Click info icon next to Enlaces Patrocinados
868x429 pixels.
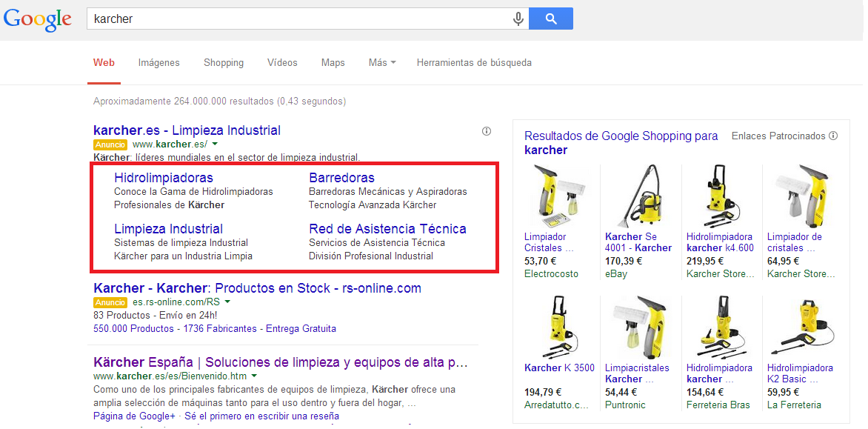click(x=833, y=136)
